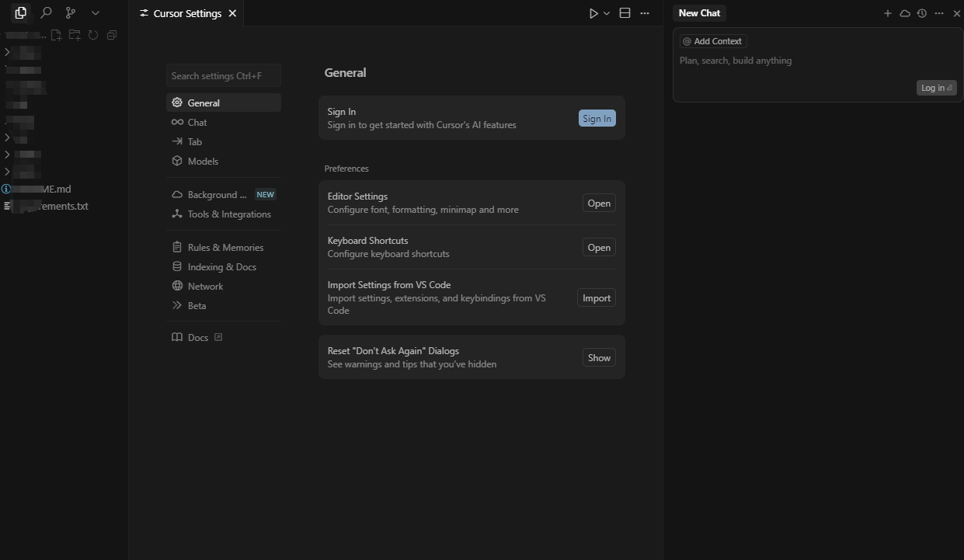The height and width of the screenshot is (560, 964).
Task: Click the blue Sign In button
Action: pos(597,118)
